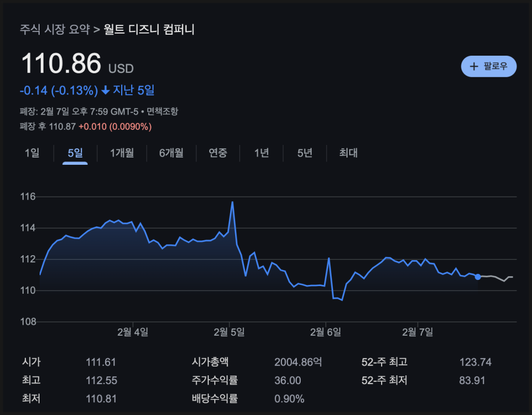Click the 110.86 price value

tap(61, 63)
